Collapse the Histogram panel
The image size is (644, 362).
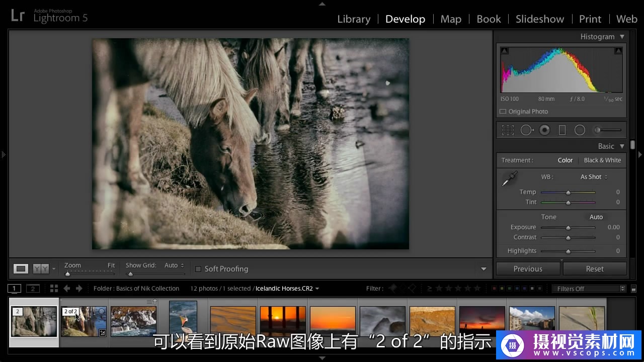point(622,37)
